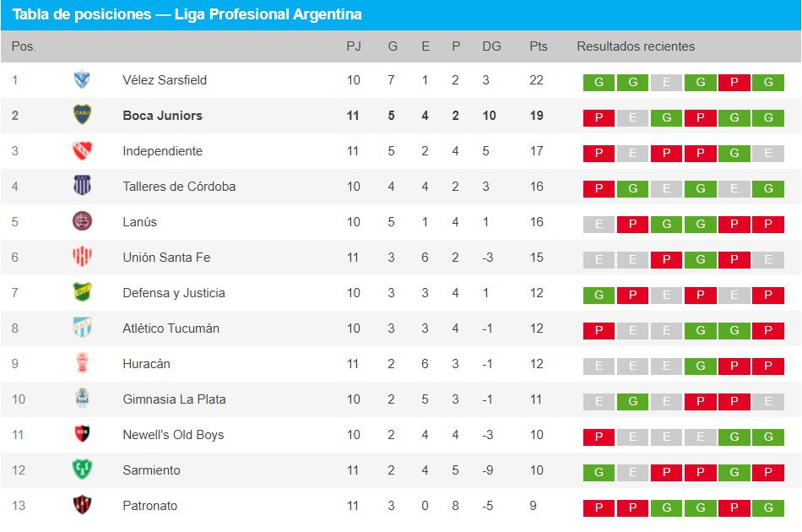Click the PJ column header
Image resolution: width=802 pixels, height=532 pixels.
[354, 46]
